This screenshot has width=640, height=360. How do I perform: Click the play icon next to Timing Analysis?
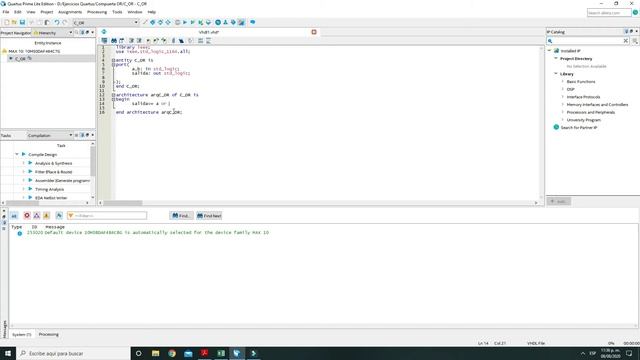tap(30, 189)
